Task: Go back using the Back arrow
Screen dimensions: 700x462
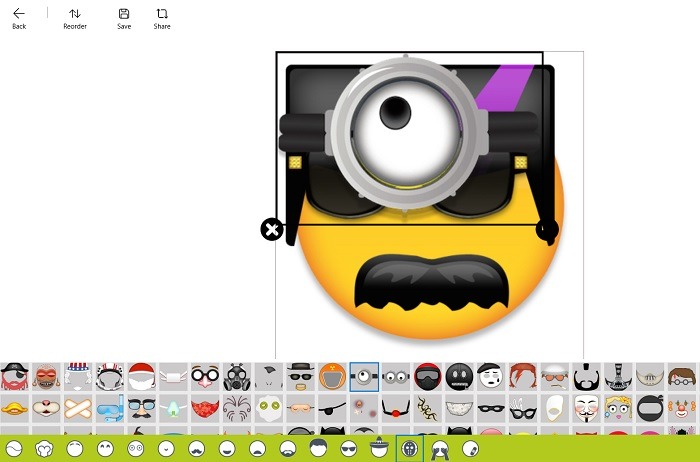Action: point(19,19)
